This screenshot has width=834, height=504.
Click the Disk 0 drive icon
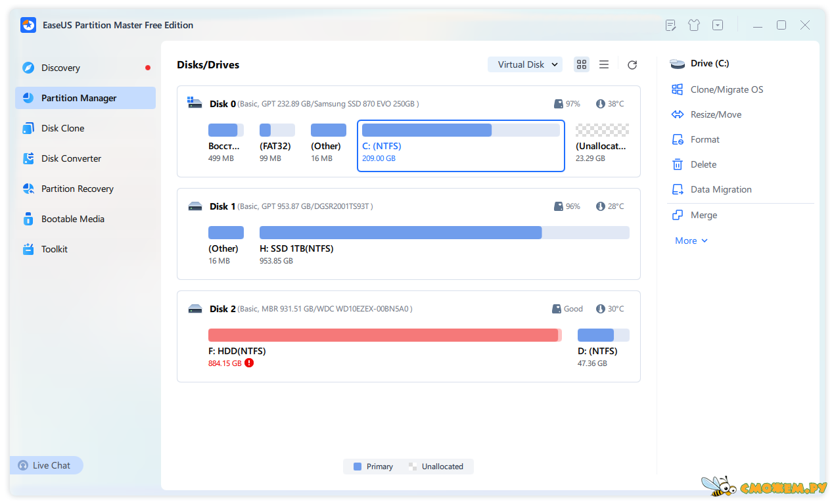(195, 103)
